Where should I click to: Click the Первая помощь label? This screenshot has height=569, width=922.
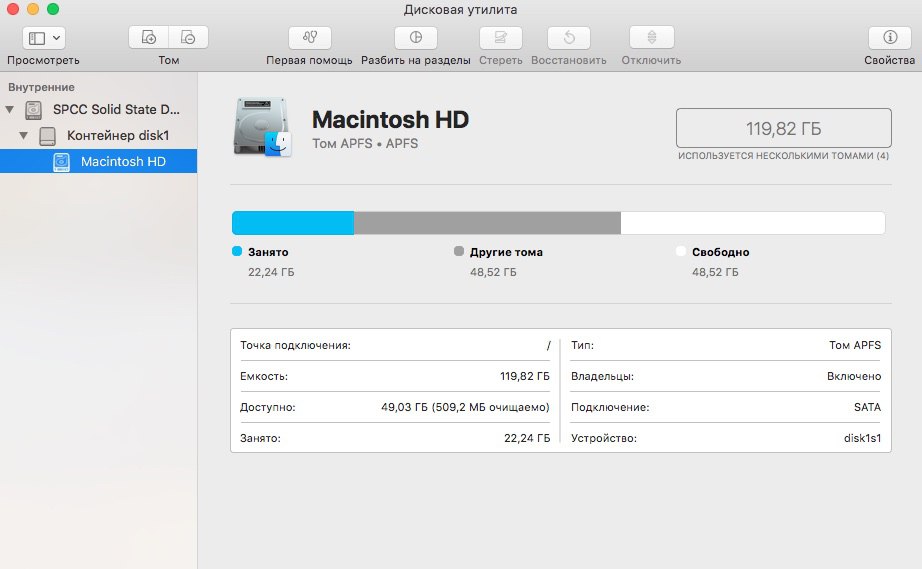[x=309, y=60]
